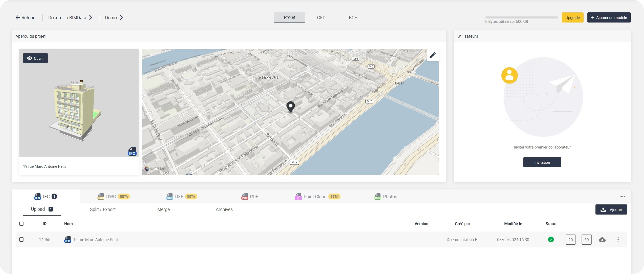The height and width of the screenshot is (274, 644).
Task: Open the row actions kebab menu
Action: 618,240
